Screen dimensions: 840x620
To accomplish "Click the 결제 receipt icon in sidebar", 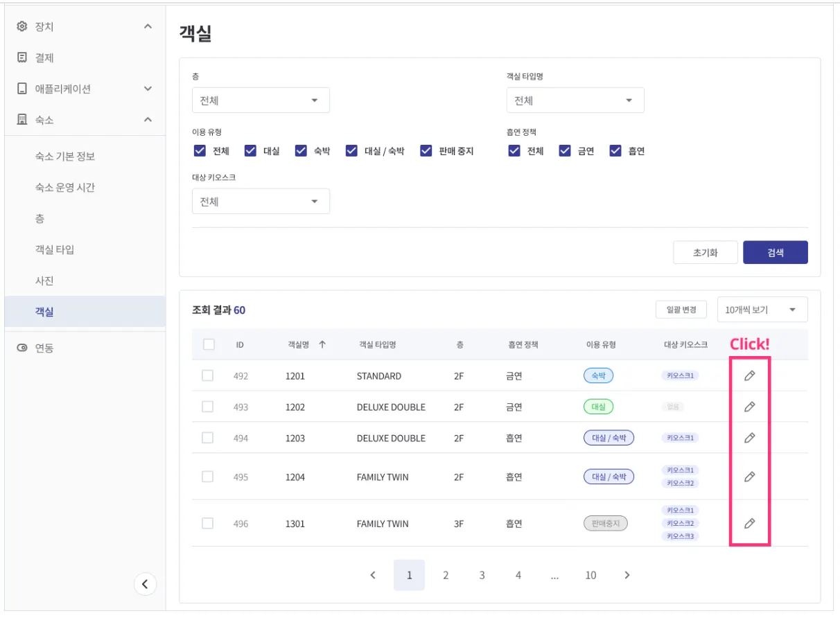I will point(21,57).
